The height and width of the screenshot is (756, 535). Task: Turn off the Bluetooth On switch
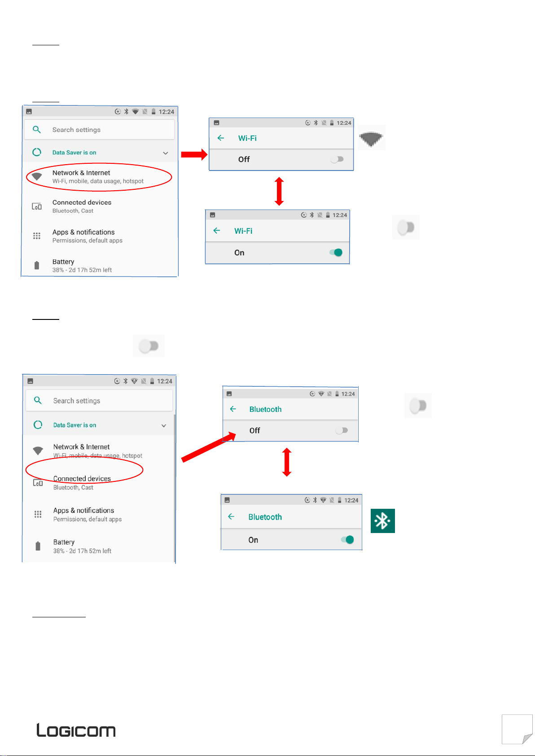tap(347, 540)
